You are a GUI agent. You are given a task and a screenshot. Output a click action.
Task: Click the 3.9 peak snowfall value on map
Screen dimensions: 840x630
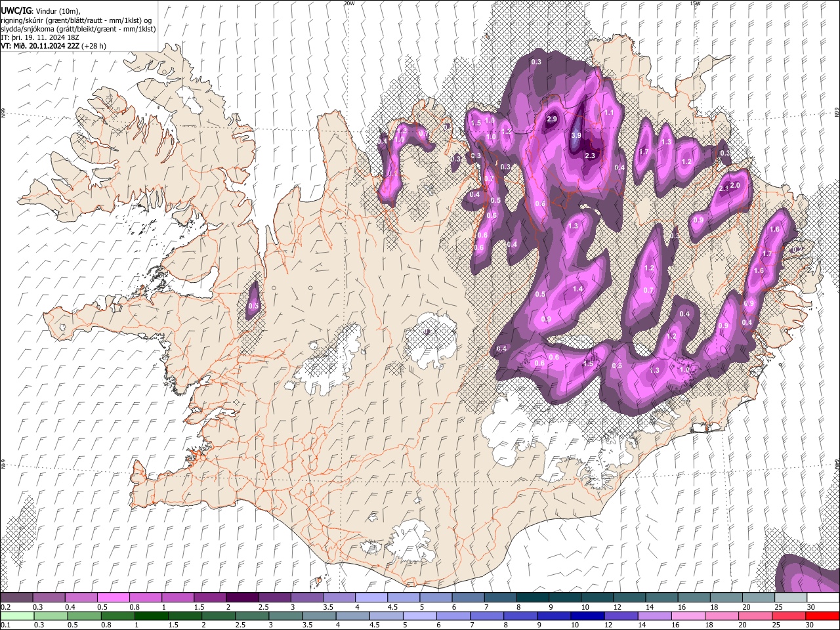(576, 135)
